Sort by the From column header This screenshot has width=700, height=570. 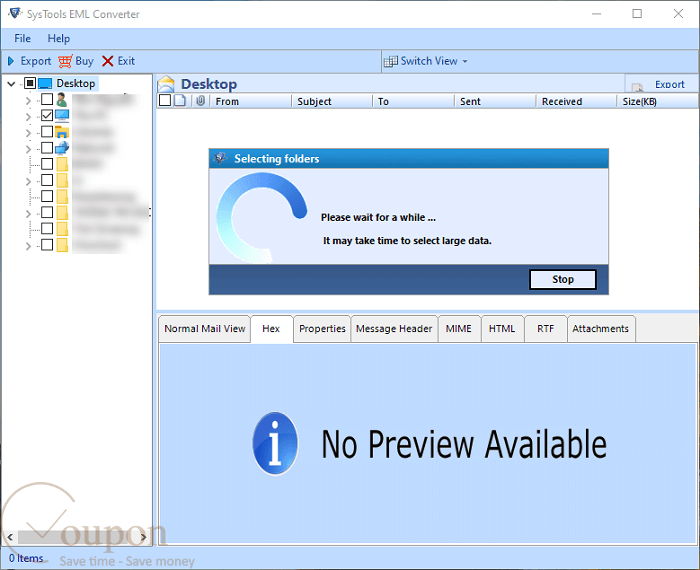[x=251, y=101]
